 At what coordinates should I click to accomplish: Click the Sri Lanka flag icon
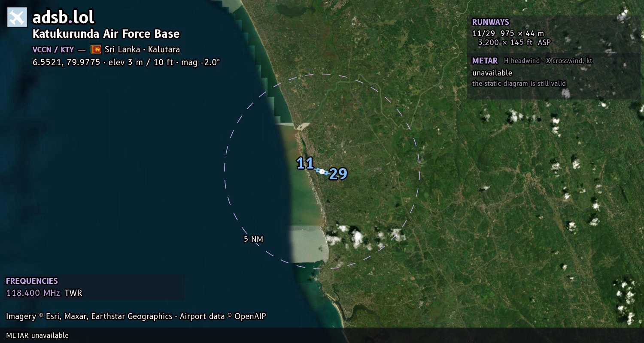coord(96,49)
